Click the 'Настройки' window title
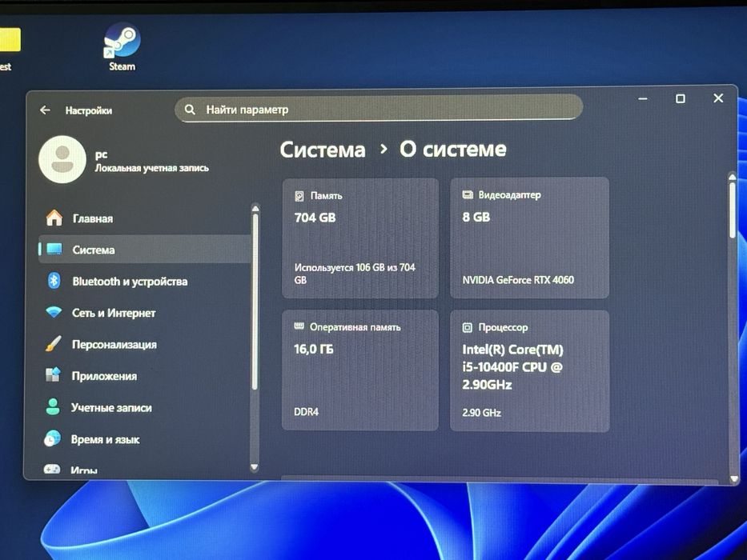The image size is (747, 560). pos(89,110)
